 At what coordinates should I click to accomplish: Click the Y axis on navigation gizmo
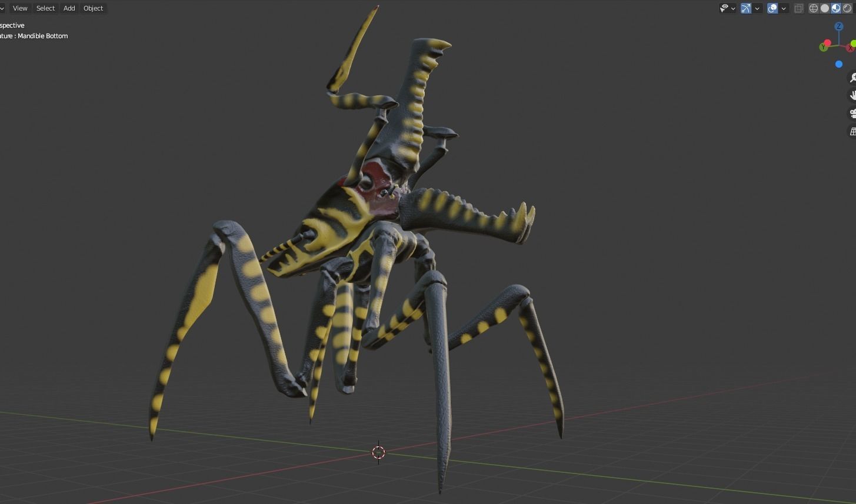[824, 48]
